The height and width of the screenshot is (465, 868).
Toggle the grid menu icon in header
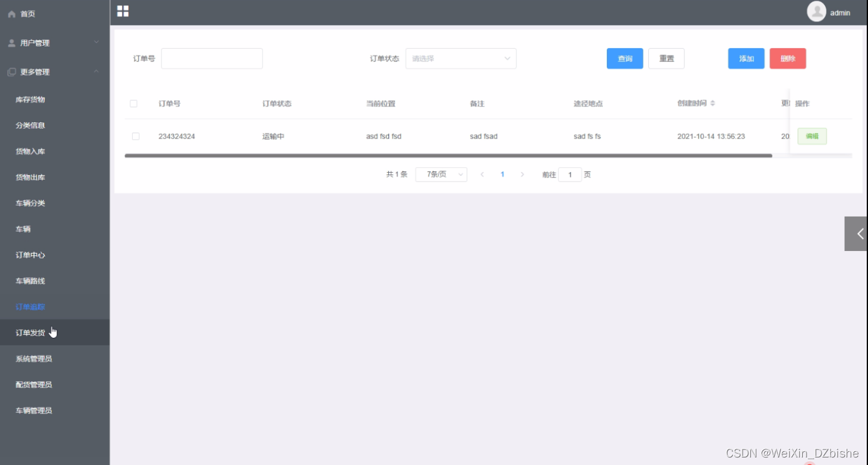point(123,11)
